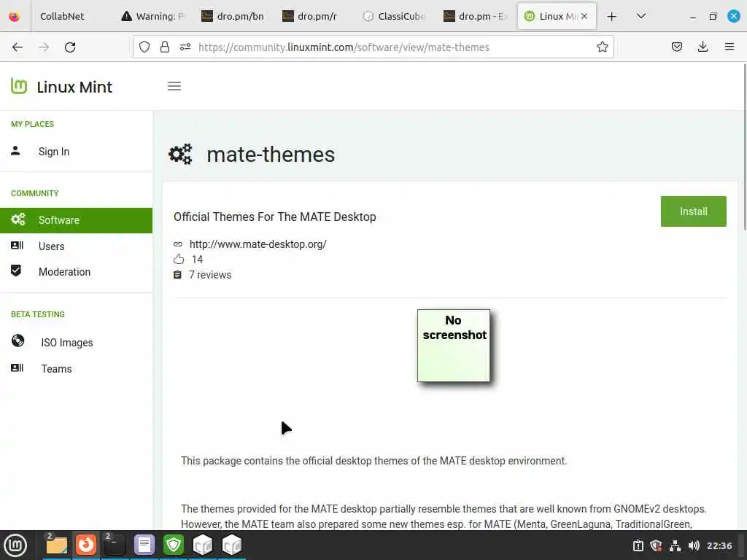The height and width of the screenshot is (560, 747).
Task: Click the mate-themes page heading
Action: 271,155
